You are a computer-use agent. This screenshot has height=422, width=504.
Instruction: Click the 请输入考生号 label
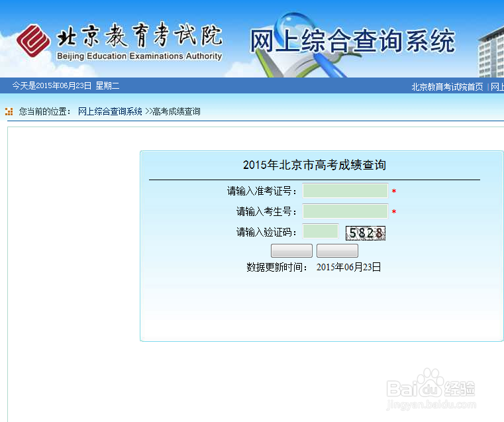(266, 211)
